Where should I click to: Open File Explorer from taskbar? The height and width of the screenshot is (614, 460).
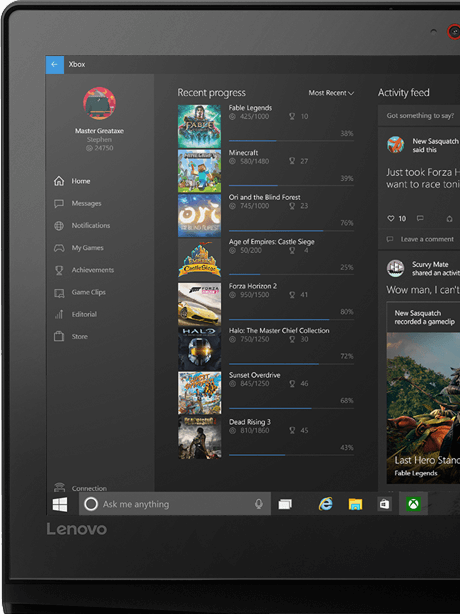click(x=355, y=504)
